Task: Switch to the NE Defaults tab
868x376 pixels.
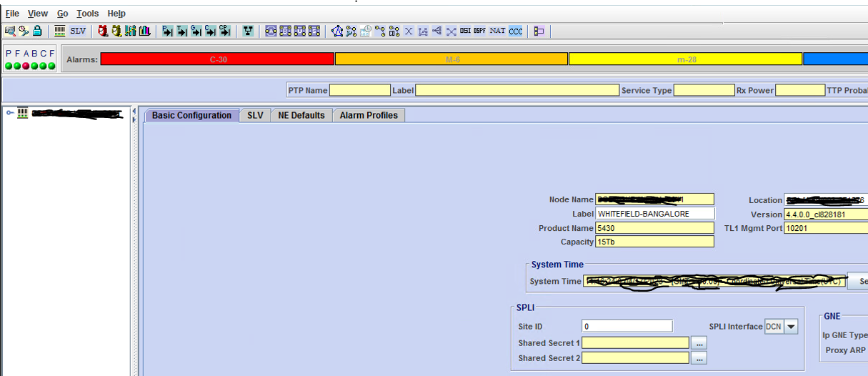Action: pyautogui.click(x=301, y=115)
